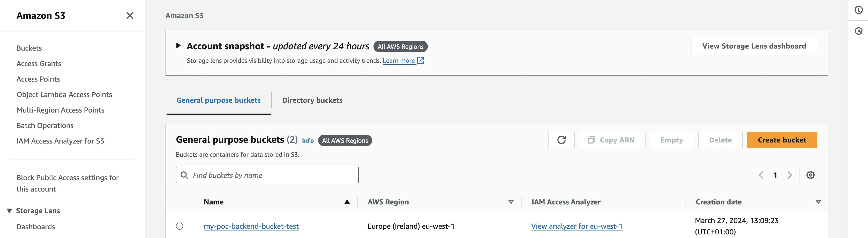Click the Find buckets by name field

tap(267, 175)
